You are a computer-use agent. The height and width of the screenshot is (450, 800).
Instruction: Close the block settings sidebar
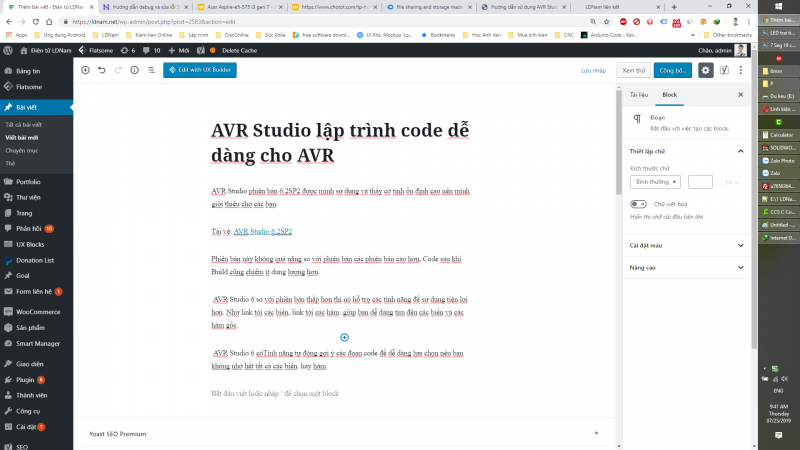[740, 94]
